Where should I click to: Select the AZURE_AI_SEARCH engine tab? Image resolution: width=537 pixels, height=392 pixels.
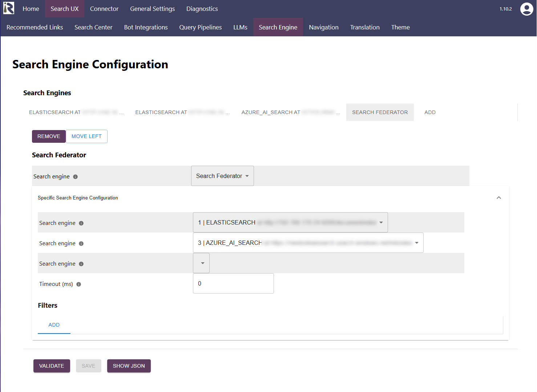click(290, 113)
